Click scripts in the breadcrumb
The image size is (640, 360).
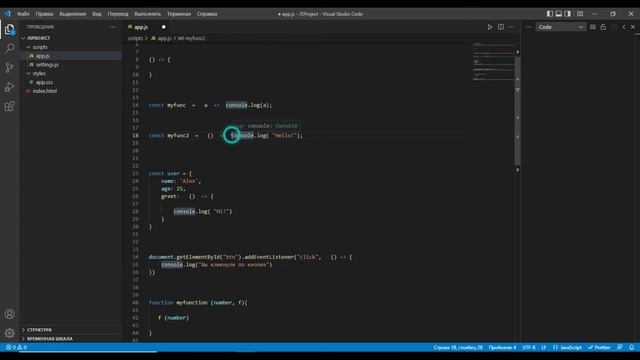135,38
